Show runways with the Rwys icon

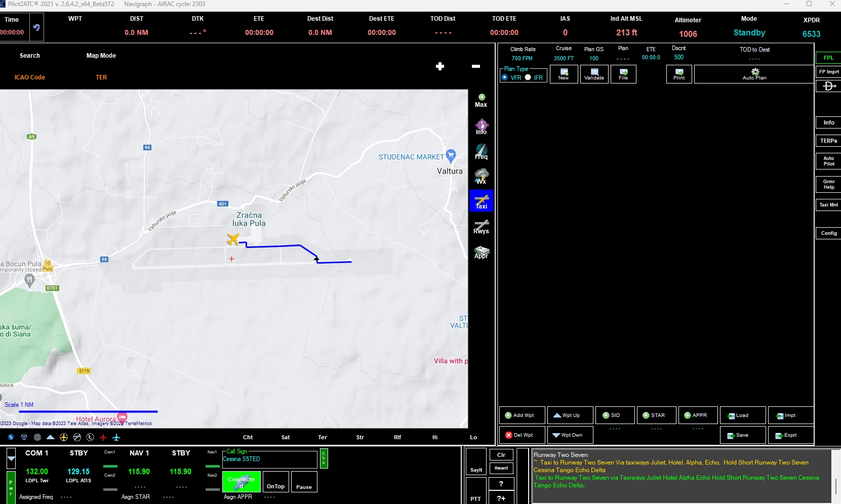[482, 226]
